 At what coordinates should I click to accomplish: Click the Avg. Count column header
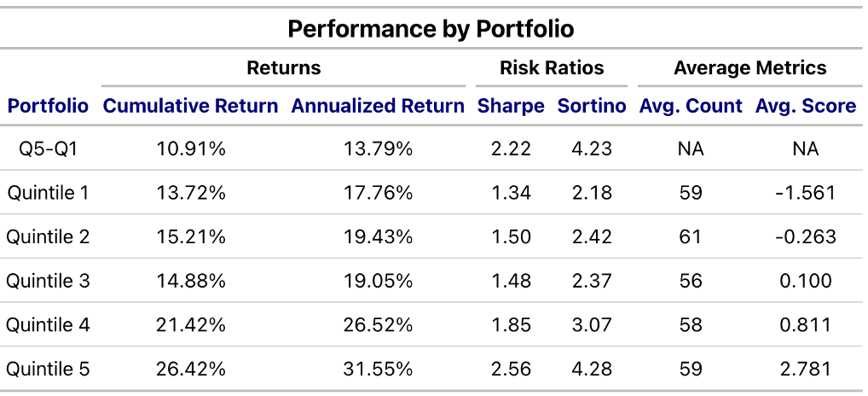[691, 107]
